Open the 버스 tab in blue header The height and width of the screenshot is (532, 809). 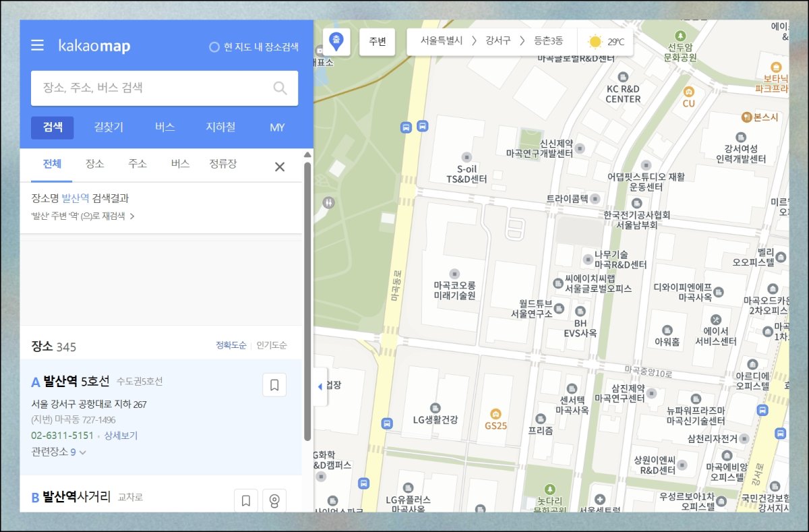point(165,127)
